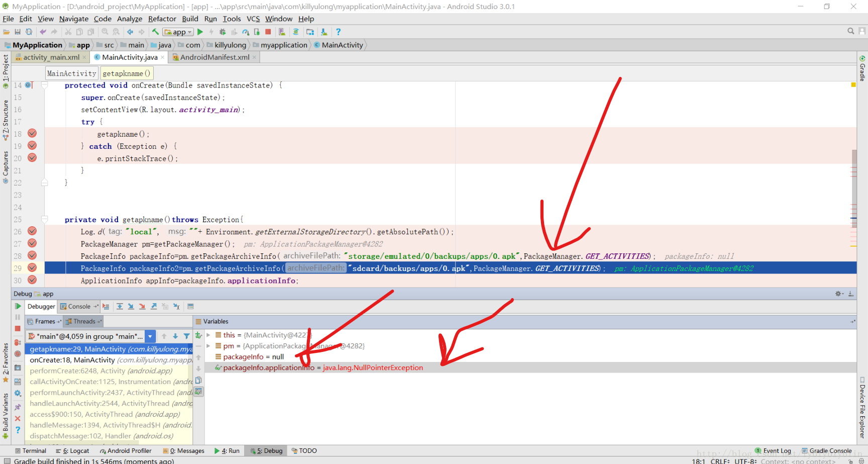Click the Filter frames funnel icon
Screen dimensions: 868x464
point(187,336)
